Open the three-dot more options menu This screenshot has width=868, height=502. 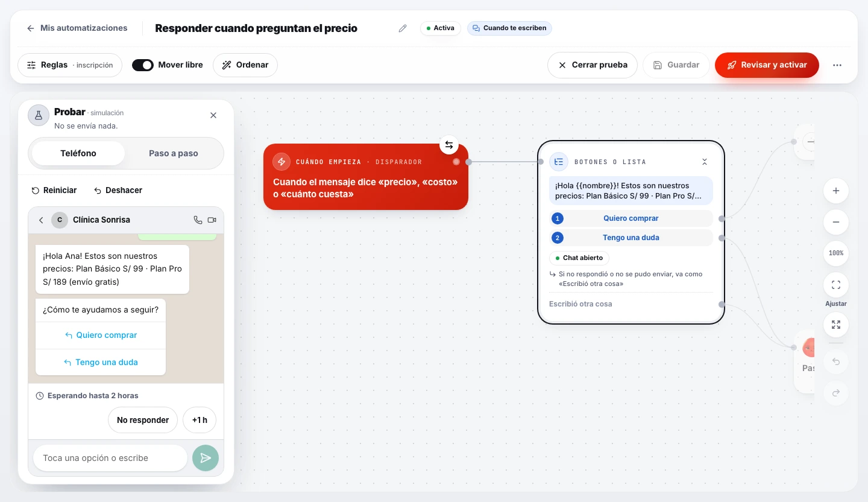pyautogui.click(x=837, y=65)
